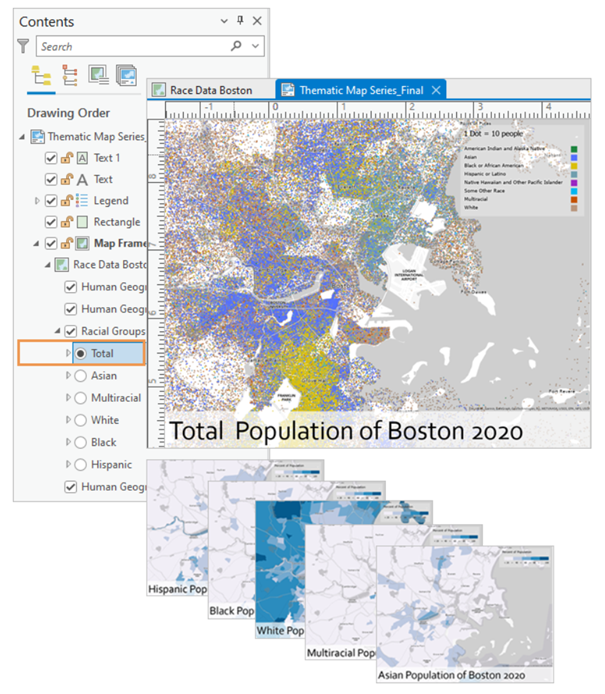Collapse the Map Frame node

(36, 244)
